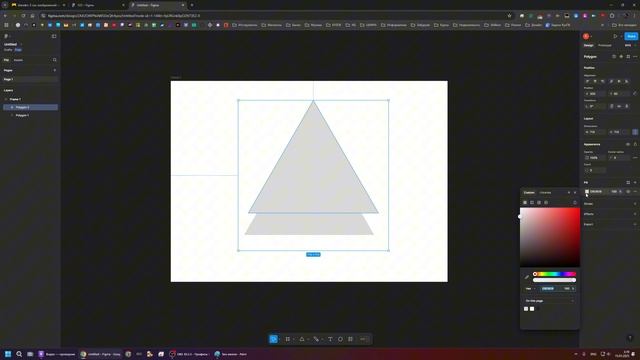Select the Text tool

330,339
